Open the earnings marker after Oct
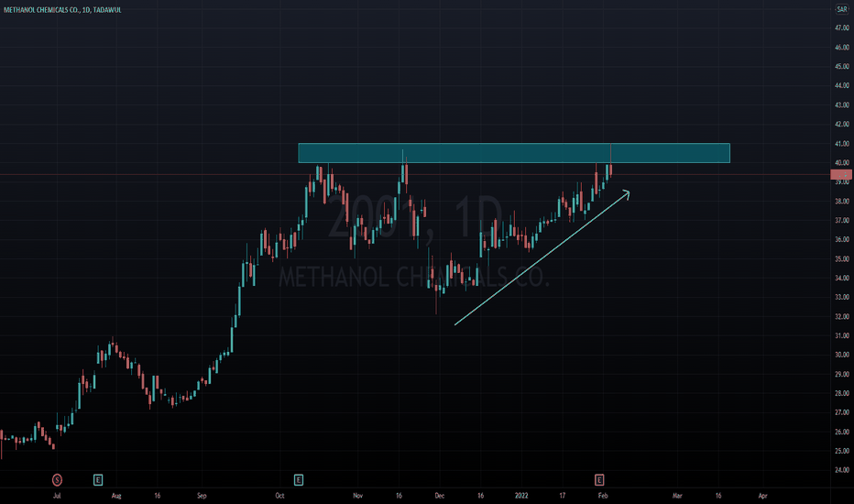This screenshot has width=854, height=504. (x=299, y=480)
